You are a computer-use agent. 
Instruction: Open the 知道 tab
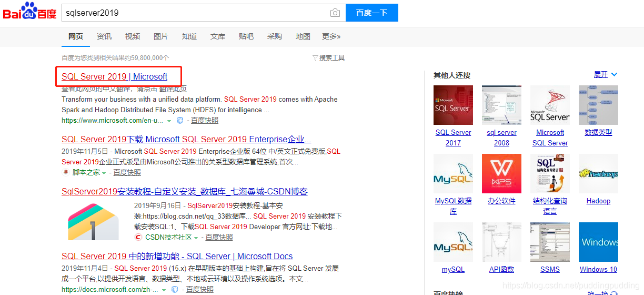click(x=189, y=36)
